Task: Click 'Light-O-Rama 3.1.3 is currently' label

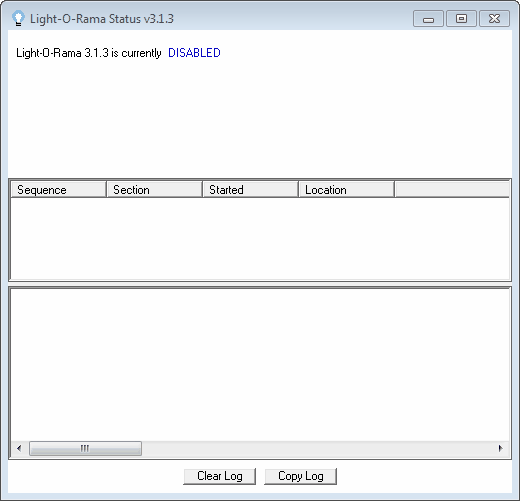Action: point(89,53)
